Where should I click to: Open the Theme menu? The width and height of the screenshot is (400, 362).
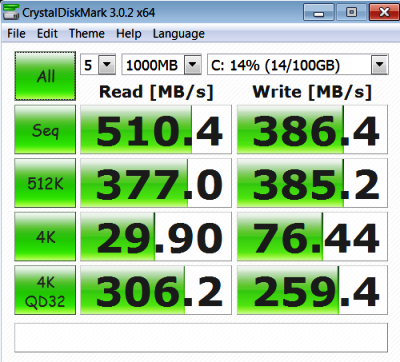click(87, 34)
